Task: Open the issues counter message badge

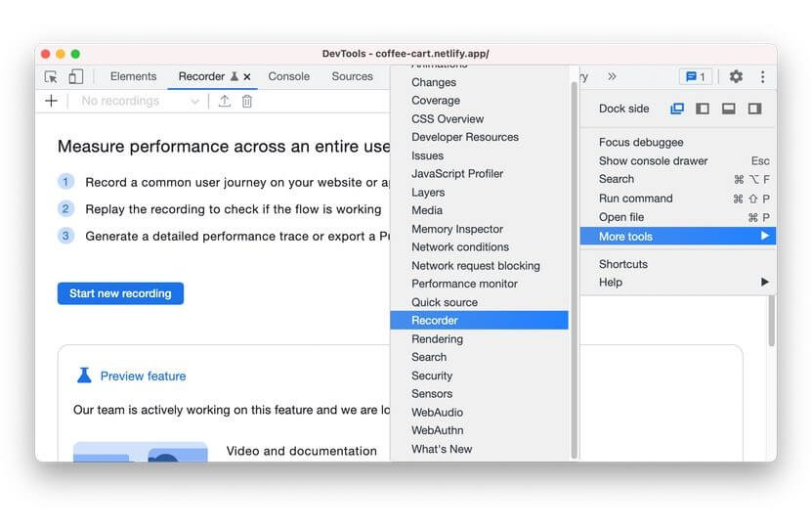Action: [694, 76]
